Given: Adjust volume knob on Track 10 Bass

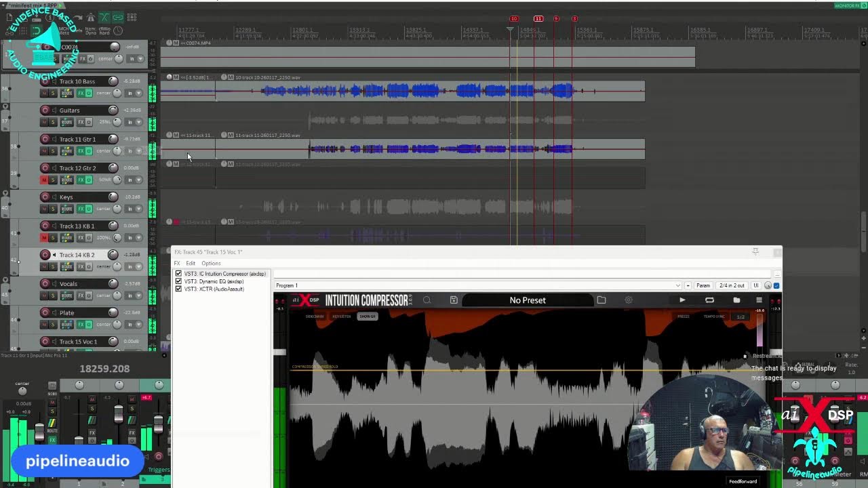Looking at the screenshot, I should [113, 81].
